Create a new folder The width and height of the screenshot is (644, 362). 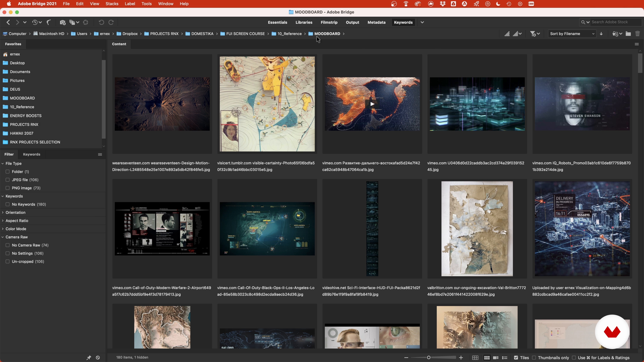point(628,34)
